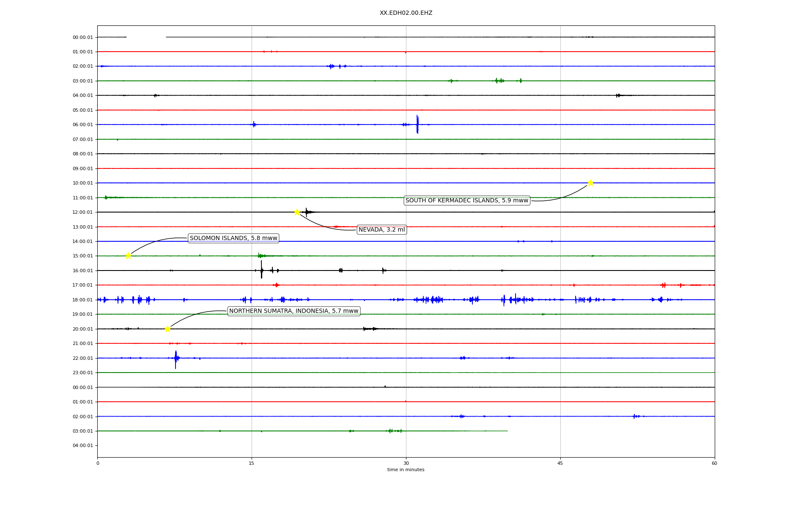Click the 12:00:01 row label
Viewport: 812px width, 508px height.
click(x=82, y=212)
